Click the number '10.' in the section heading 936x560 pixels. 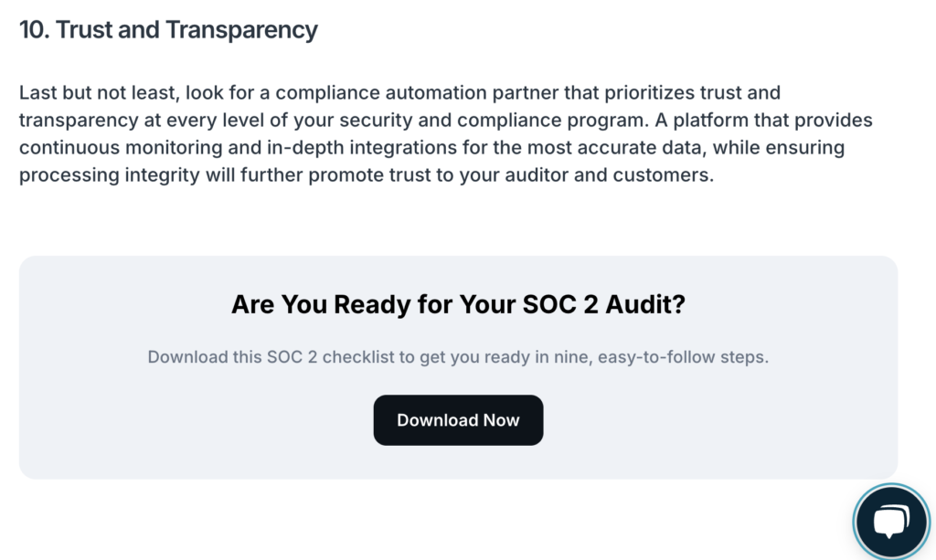pyautogui.click(x=34, y=30)
